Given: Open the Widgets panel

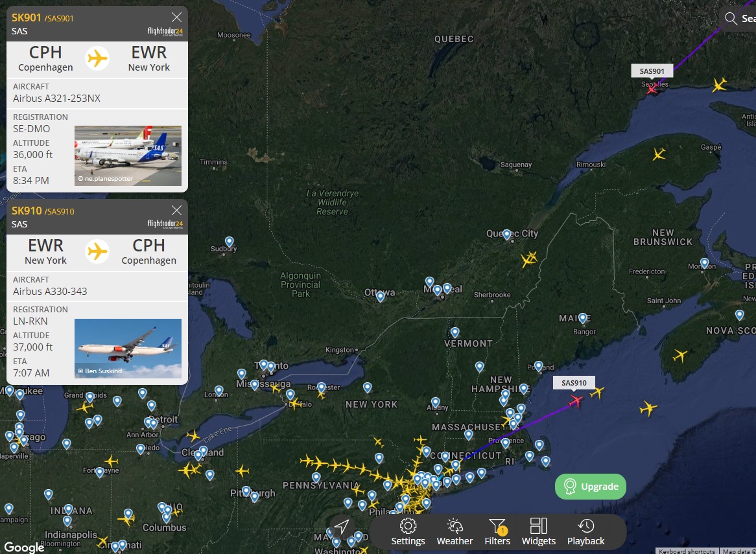Looking at the screenshot, I should coord(539,532).
